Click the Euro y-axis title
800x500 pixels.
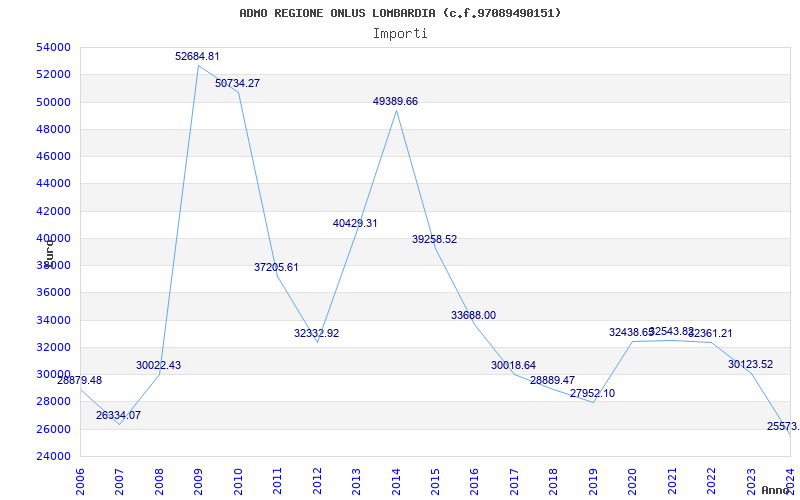point(49,252)
